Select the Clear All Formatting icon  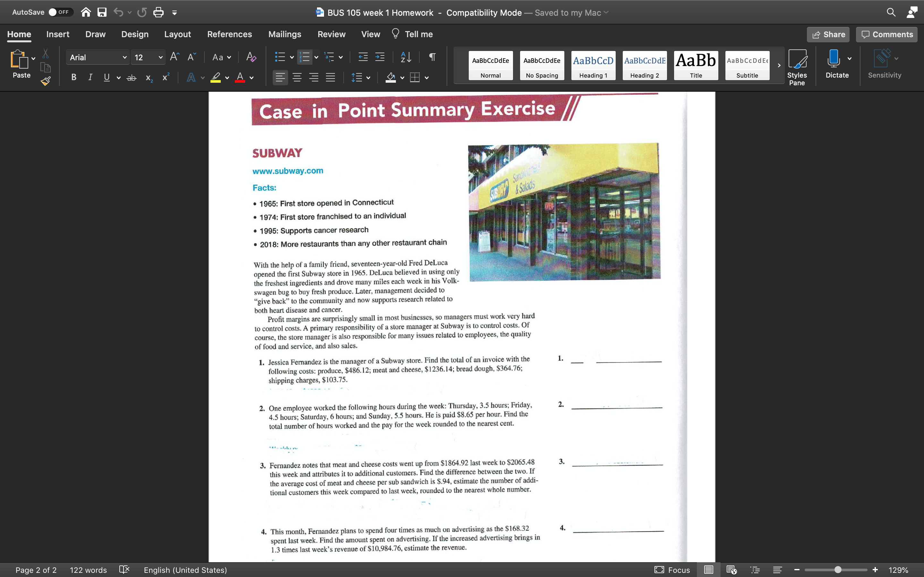click(251, 57)
